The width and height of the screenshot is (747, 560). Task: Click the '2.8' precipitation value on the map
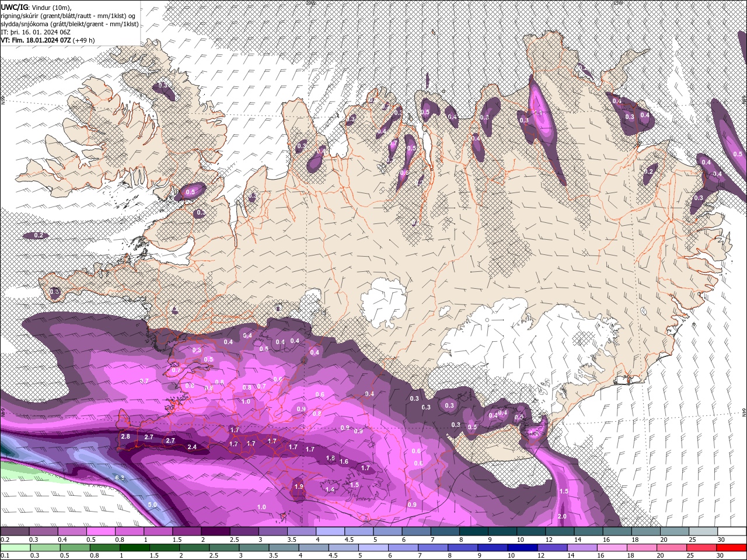[x=125, y=436]
